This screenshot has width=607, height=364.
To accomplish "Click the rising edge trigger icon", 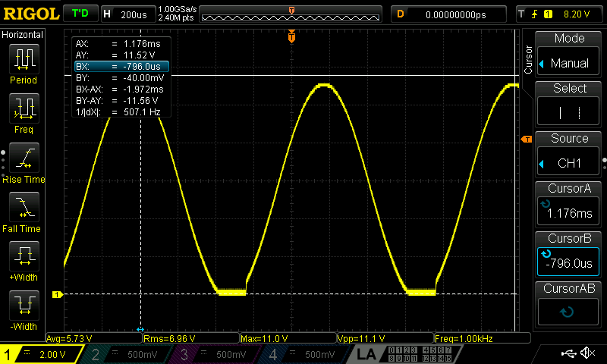I will 535,14.
